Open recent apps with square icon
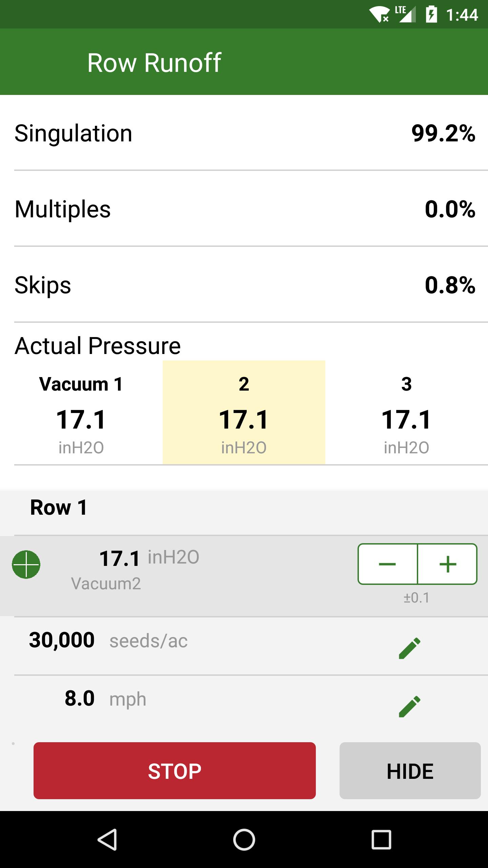This screenshot has height=868, width=488. coord(381,840)
